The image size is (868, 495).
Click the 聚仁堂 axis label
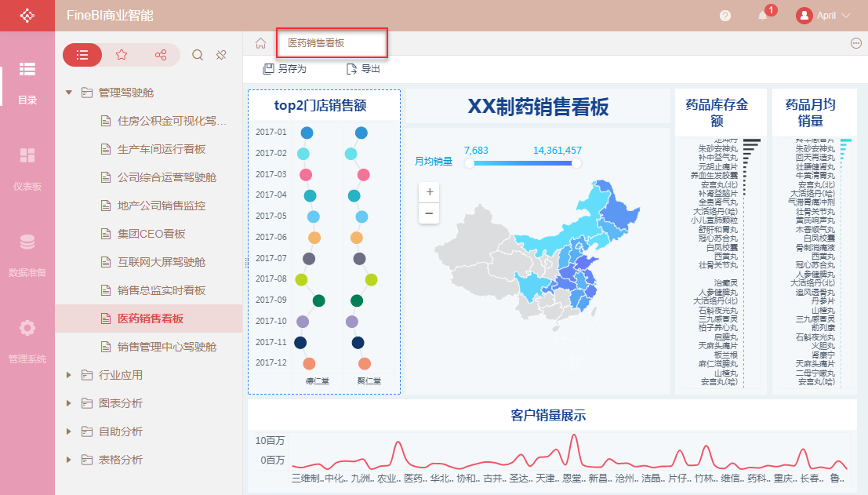(x=369, y=381)
